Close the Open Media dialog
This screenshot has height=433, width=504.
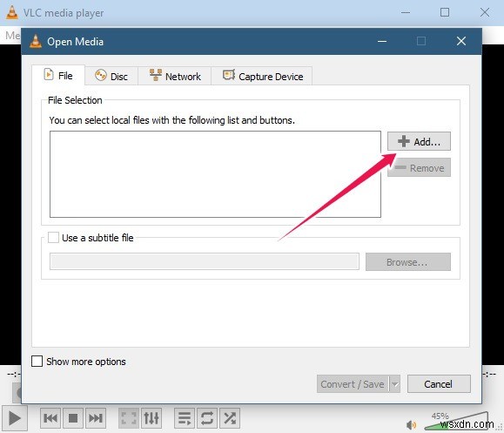(461, 41)
